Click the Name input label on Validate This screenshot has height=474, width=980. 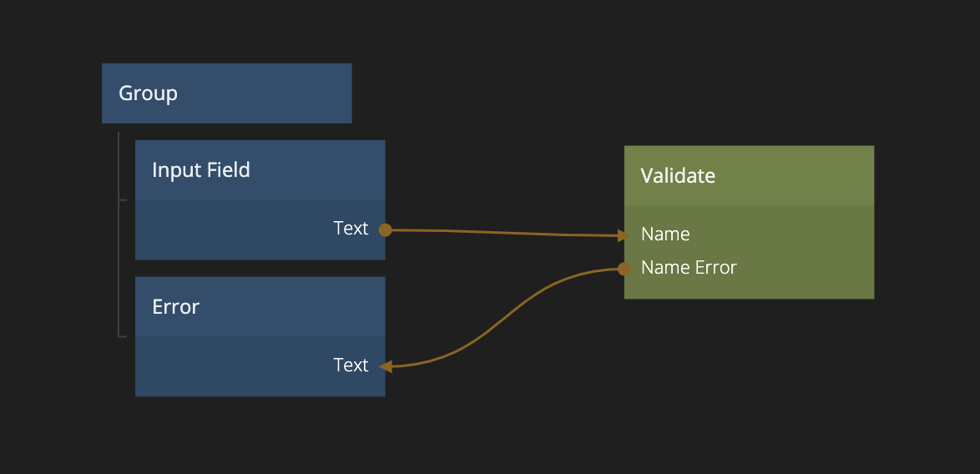(665, 234)
